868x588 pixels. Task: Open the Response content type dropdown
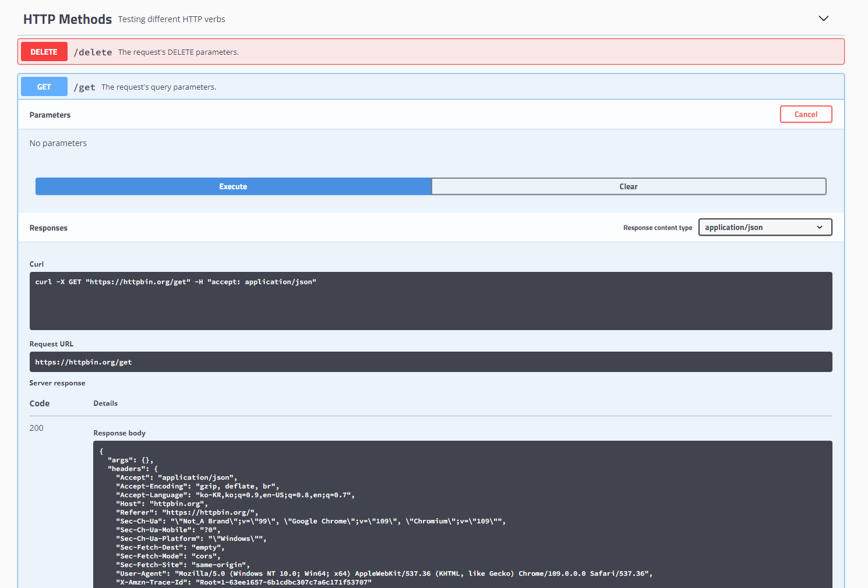coord(765,227)
